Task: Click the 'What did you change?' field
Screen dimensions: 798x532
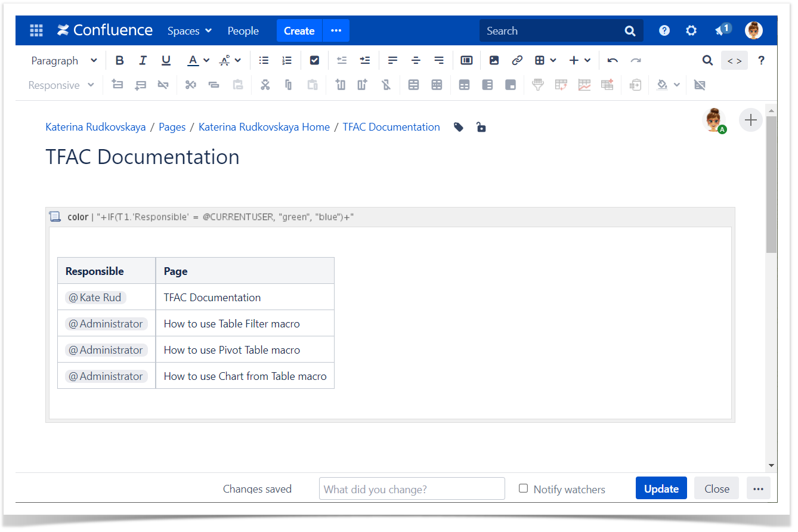Action: [x=412, y=489]
